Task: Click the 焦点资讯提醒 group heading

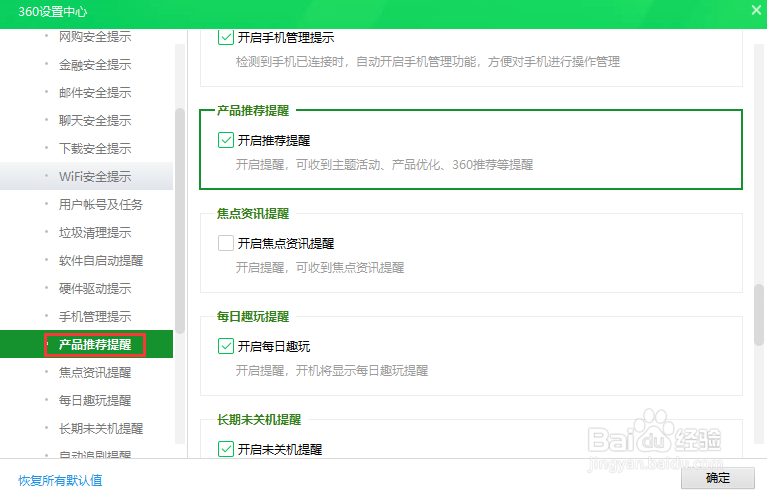Action: point(253,214)
